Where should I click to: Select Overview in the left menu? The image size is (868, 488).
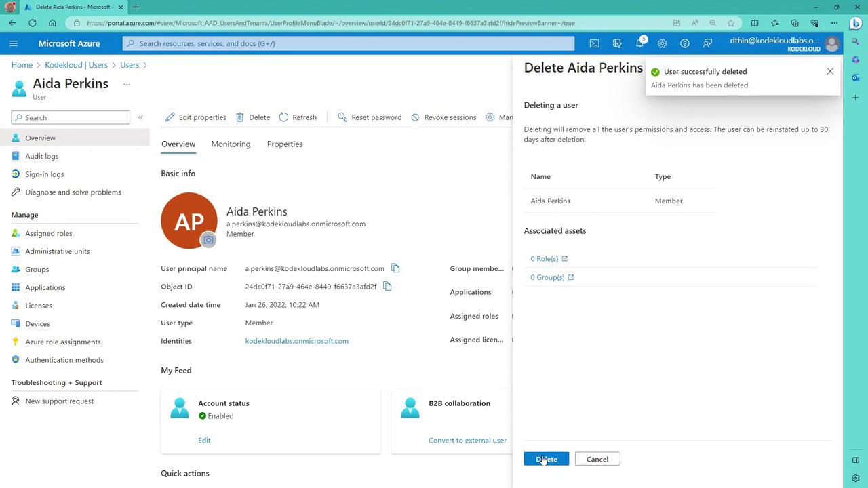[75, 138]
